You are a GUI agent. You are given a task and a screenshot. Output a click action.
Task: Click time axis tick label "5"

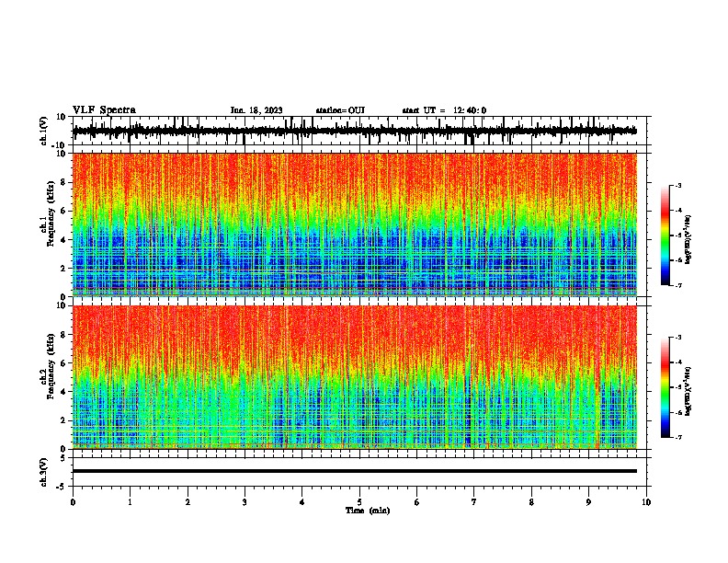pos(359,502)
